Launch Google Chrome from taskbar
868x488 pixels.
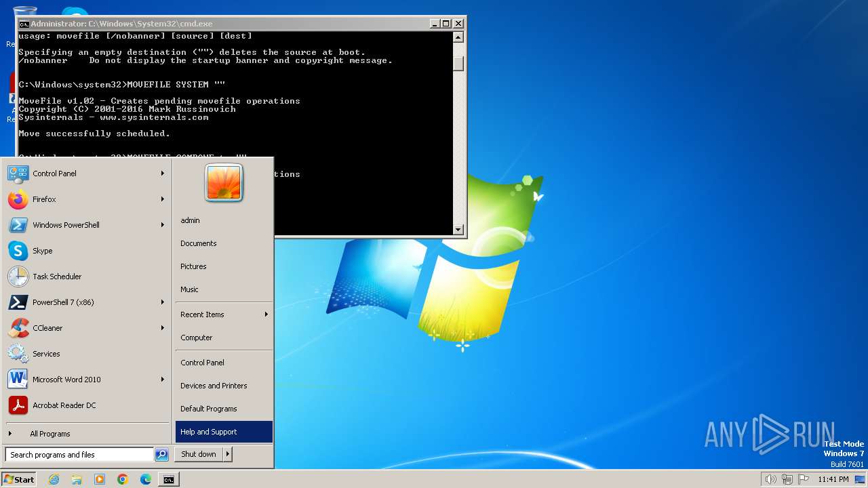coord(123,479)
